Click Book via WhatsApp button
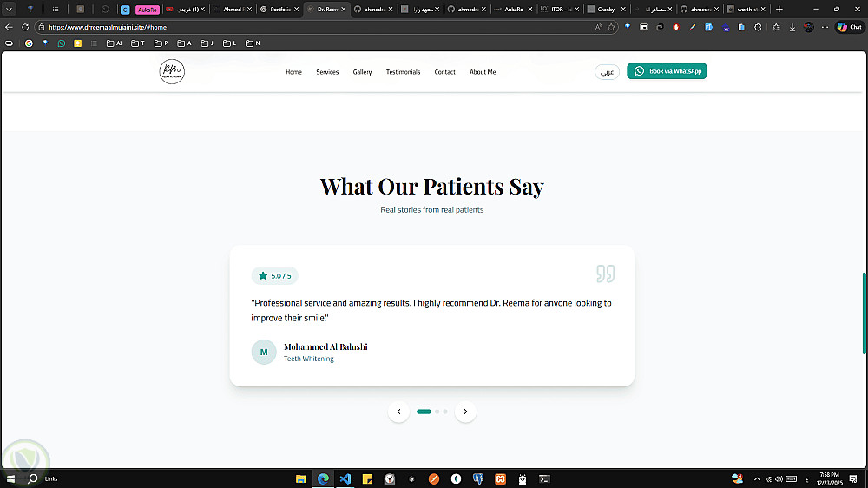Image resolution: width=868 pixels, height=488 pixels. [x=667, y=71]
